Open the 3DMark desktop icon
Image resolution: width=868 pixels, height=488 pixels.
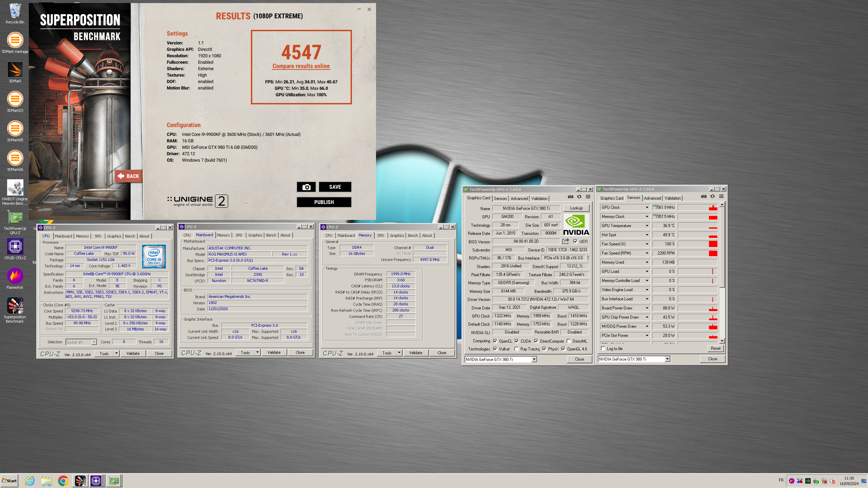(15, 72)
